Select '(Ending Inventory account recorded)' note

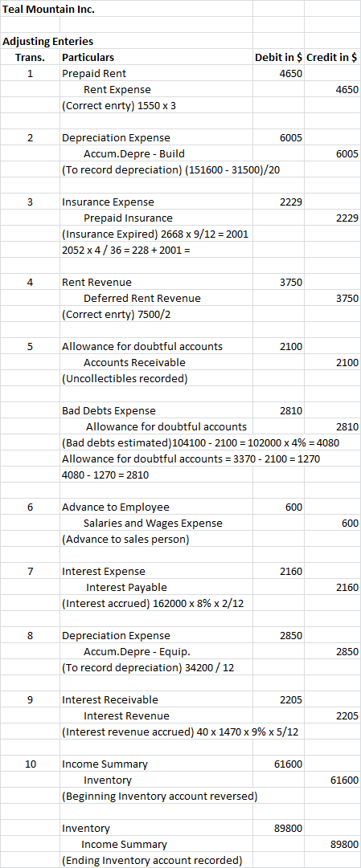(153, 860)
